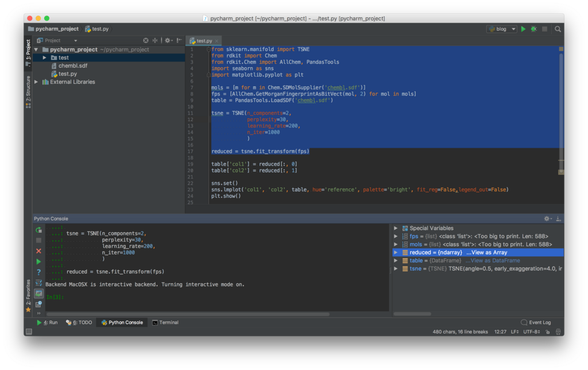Close the test.py editor tab
The height and width of the screenshot is (370, 588).
(216, 41)
